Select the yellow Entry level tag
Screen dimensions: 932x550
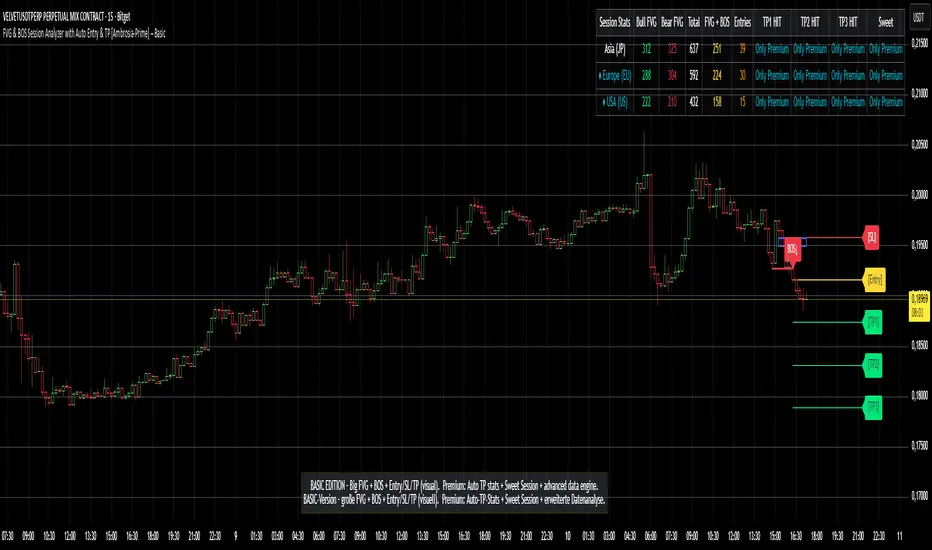click(874, 279)
